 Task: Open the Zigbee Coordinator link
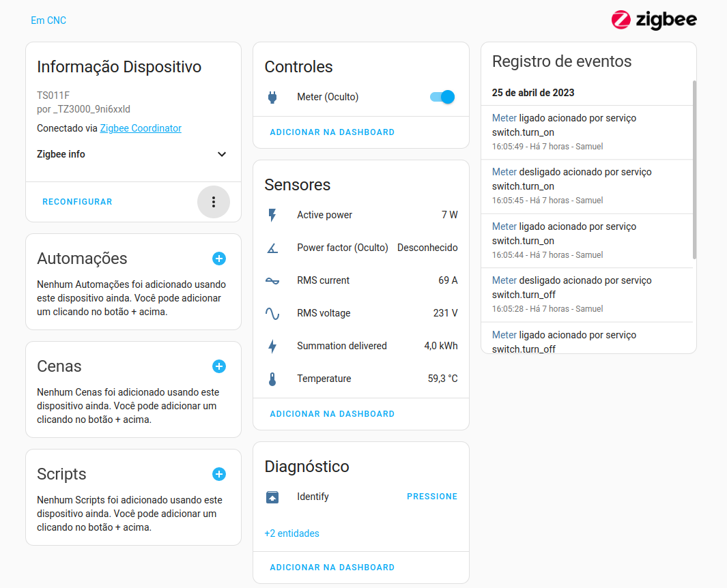(141, 128)
